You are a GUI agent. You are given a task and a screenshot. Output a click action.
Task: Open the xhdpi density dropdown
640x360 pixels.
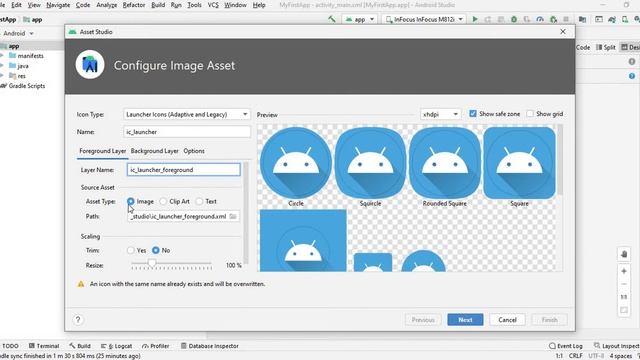(440, 114)
